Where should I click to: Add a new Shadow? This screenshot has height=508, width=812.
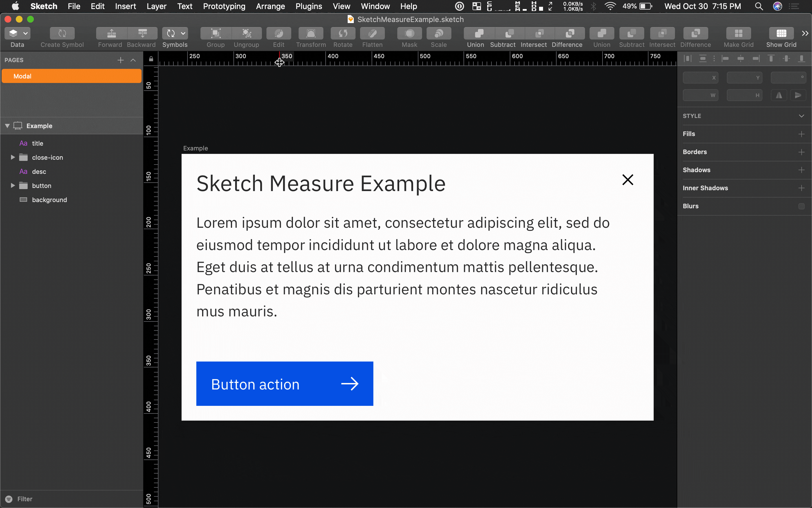[x=802, y=170]
